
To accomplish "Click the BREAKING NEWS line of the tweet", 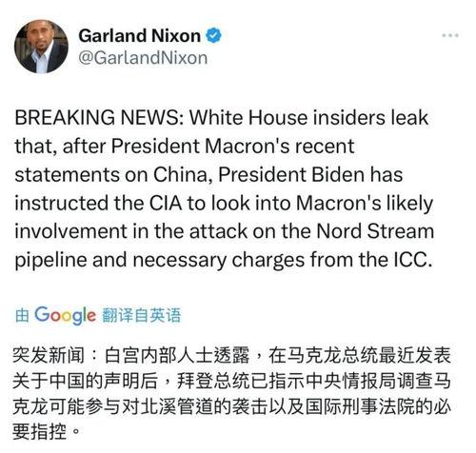I will coord(222,118).
